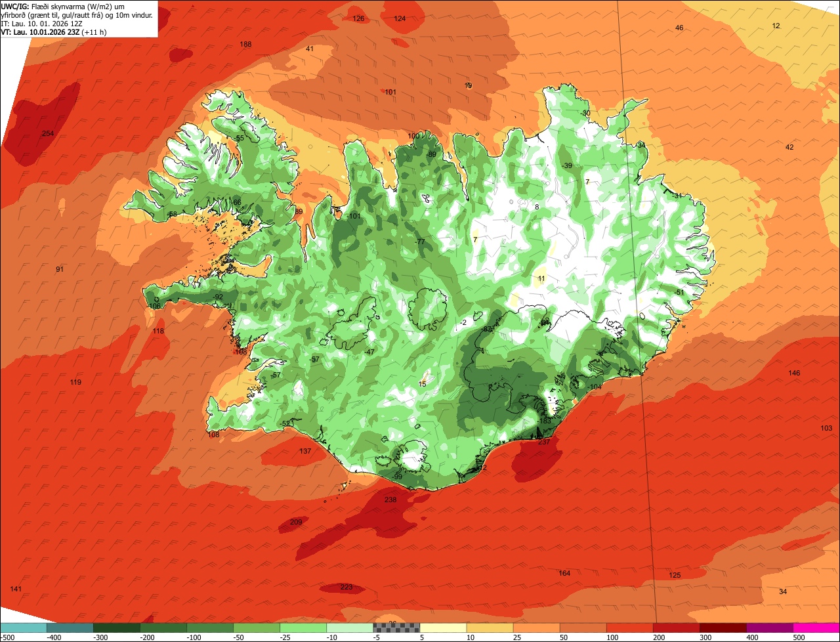This screenshot has height=642, width=840.
Task: Select the 46 value label
Action: [679, 28]
